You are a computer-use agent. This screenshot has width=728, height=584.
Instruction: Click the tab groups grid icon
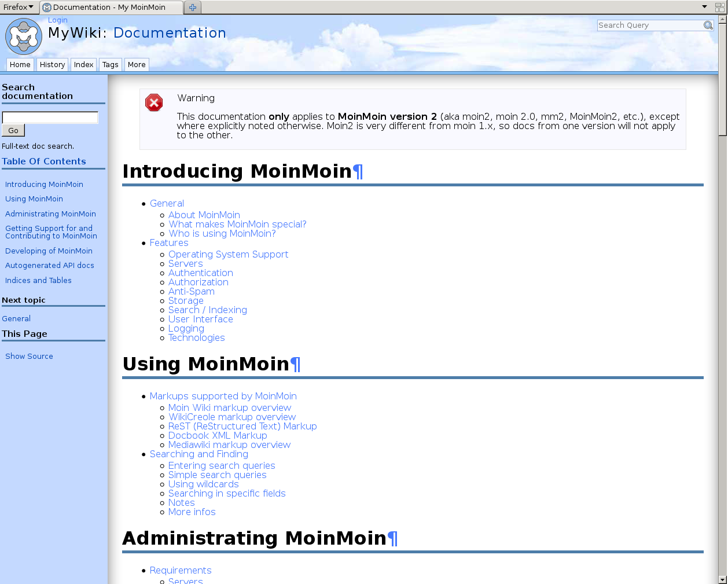tap(720, 8)
